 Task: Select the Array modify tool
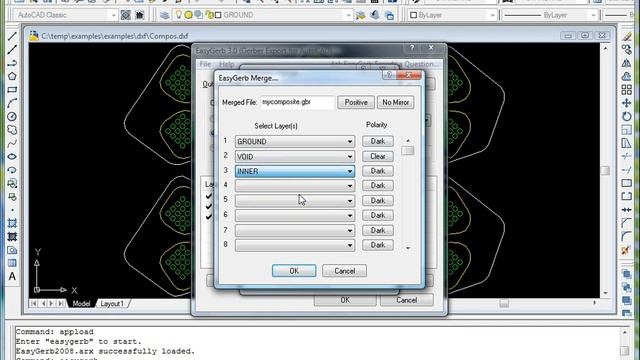627,90
